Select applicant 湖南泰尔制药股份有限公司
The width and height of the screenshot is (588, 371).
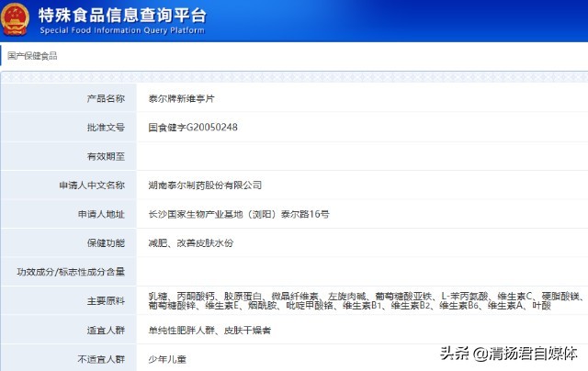[x=205, y=185]
